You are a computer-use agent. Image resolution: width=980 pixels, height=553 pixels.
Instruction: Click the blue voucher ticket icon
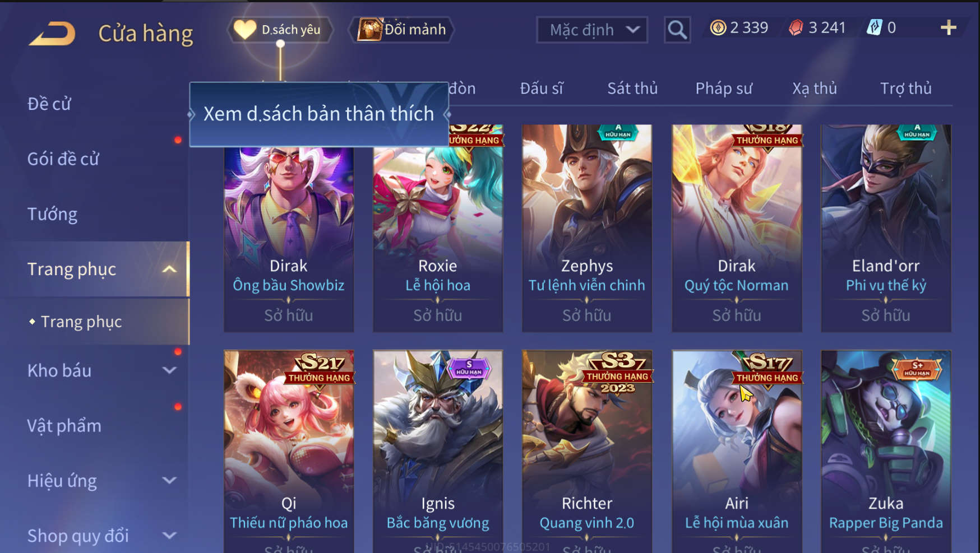pos(875,27)
